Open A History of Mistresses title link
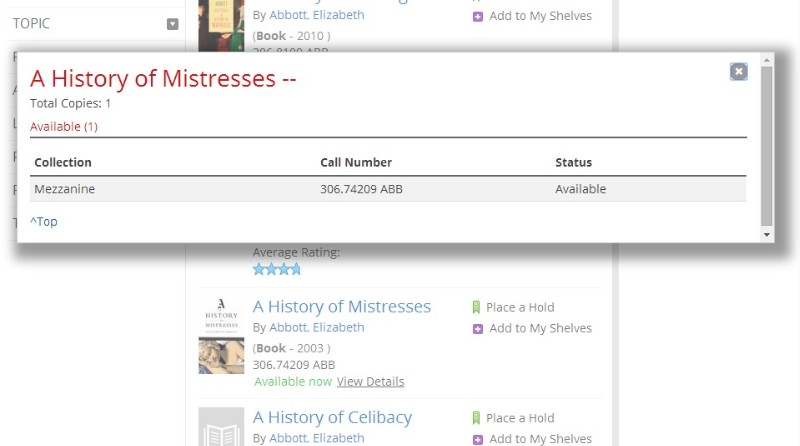This screenshot has width=800, height=446. [x=342, y=307]
